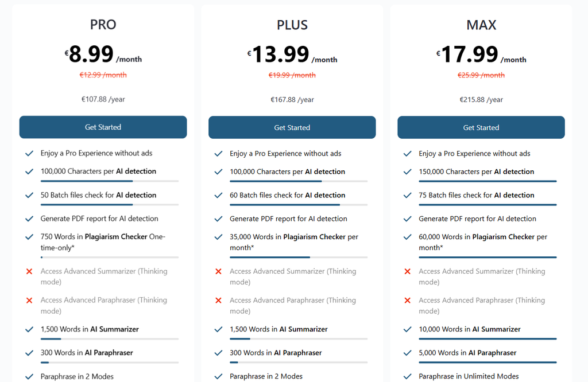The width and height of the screenshot is (588, 382).
Task: Click checkmark beside PRO's Enjoy a Pro Experience
Action: pos(29,153)
